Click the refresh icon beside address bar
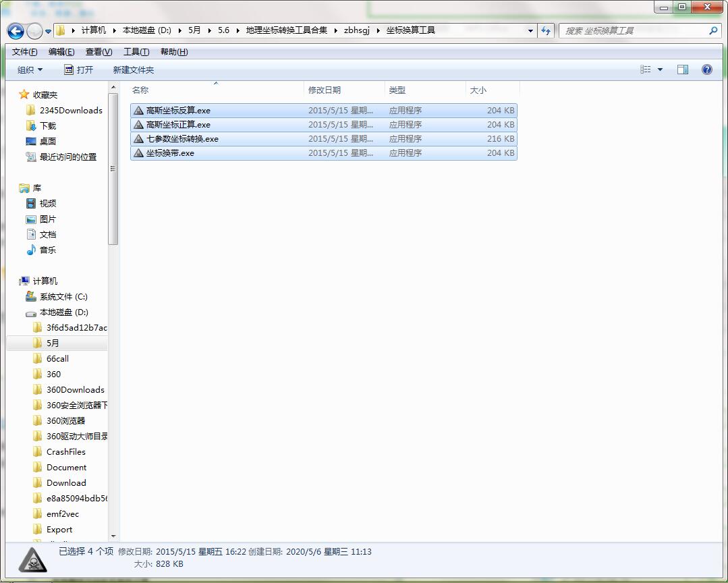The image size is (728, 583). pyautogui.click(x=546, y=30)
